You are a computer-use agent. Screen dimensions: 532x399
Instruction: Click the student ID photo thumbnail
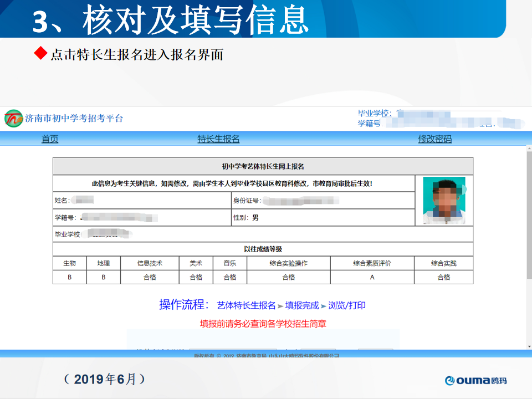click(444, 200)
